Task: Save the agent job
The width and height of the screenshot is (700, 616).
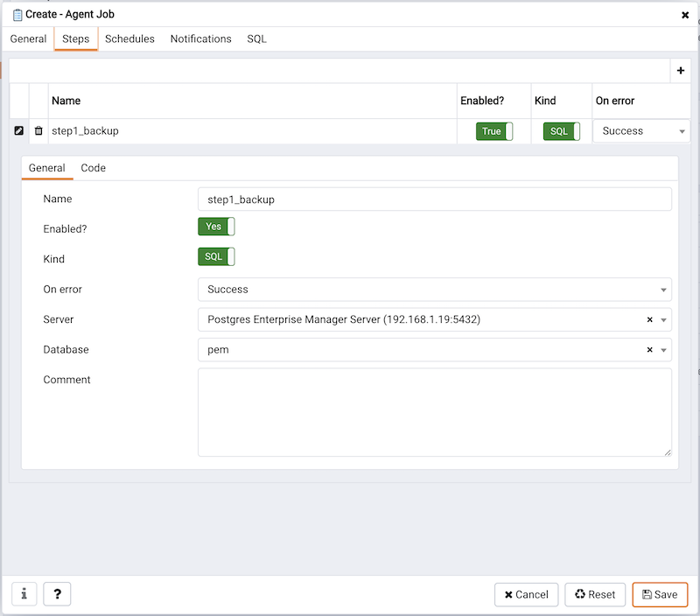Action: click(x=660, y=595)
